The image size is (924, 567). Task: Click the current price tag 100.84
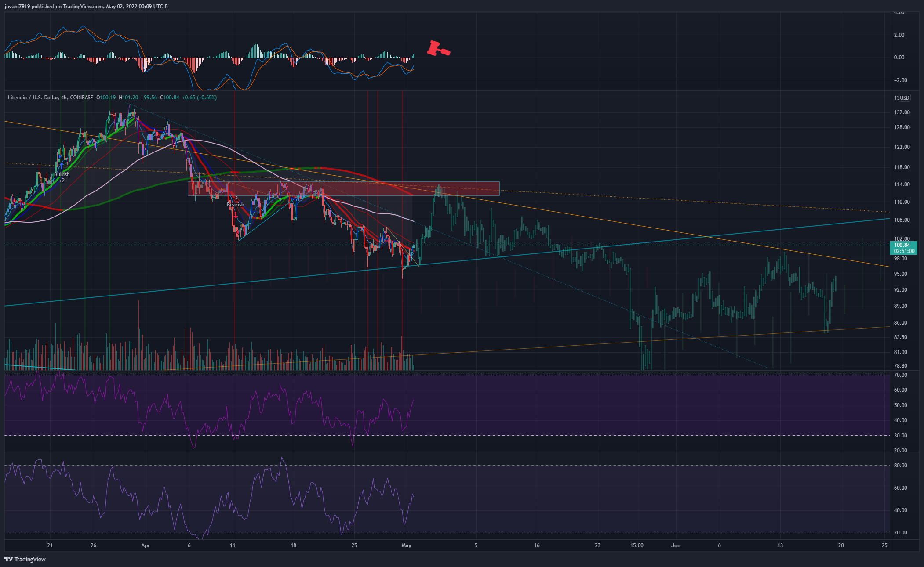click(902, 245)
